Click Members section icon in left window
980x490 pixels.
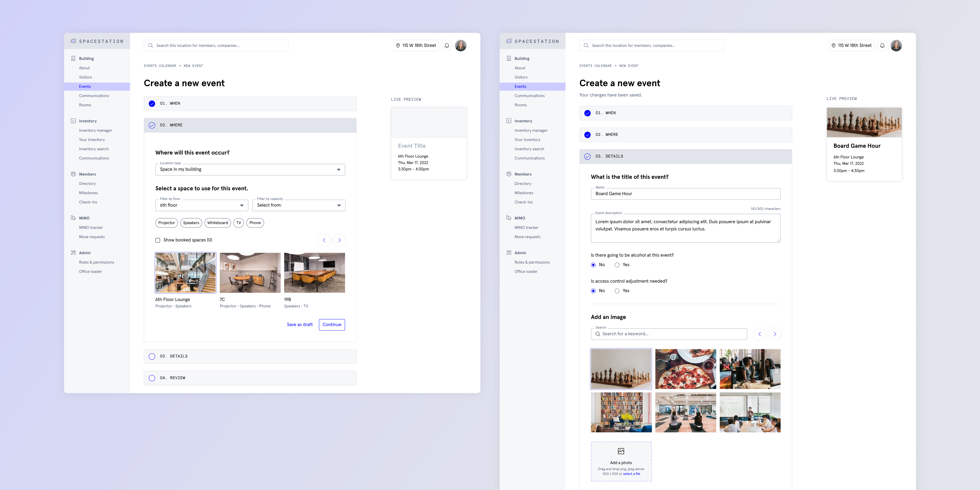click(73, 174)
